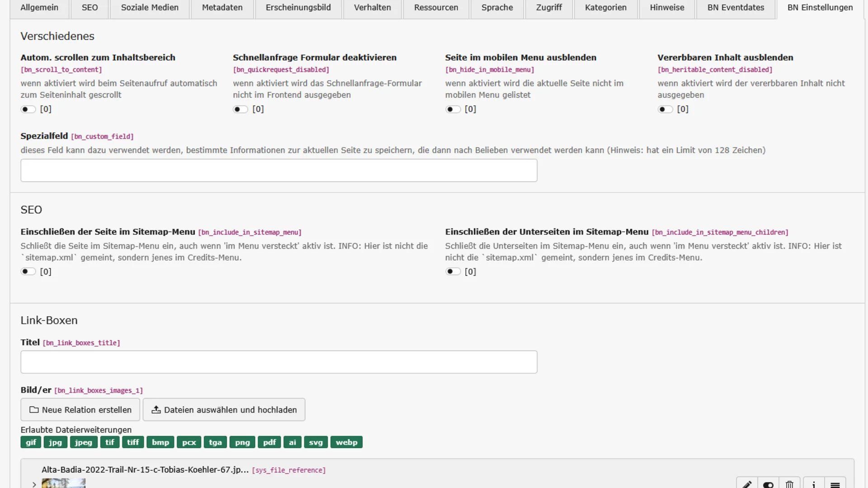This screenshot has height=488, width=868.
Task: Focus the Link-Boxen Titel input field
Action: pyautogui.click(x=279, y=362)
